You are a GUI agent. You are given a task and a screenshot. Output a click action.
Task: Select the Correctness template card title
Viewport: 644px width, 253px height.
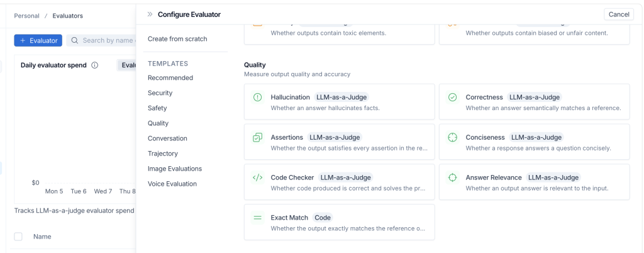[484, 98]
